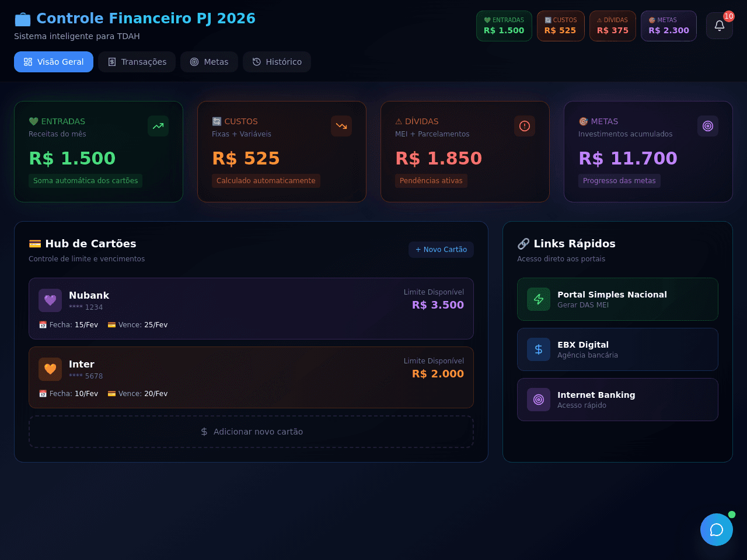
Task: Click the notification badge showing 10
Action: coord(729,16)
